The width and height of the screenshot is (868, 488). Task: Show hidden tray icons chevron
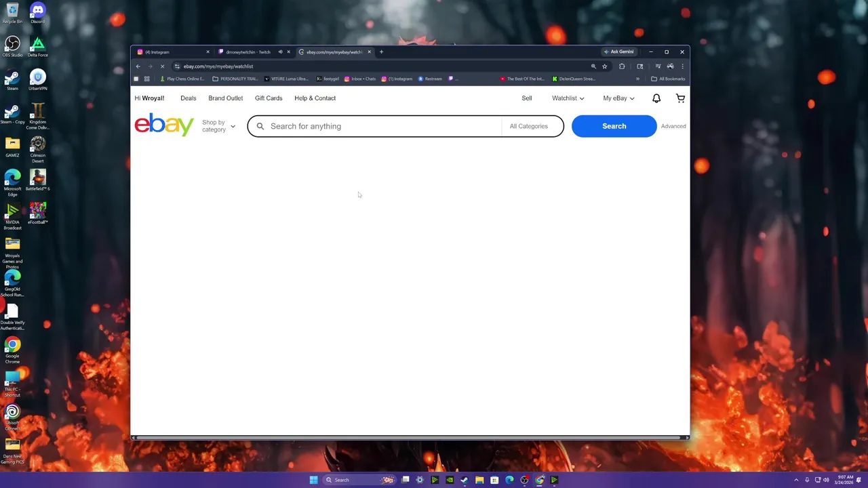click(x=796, y=480)
